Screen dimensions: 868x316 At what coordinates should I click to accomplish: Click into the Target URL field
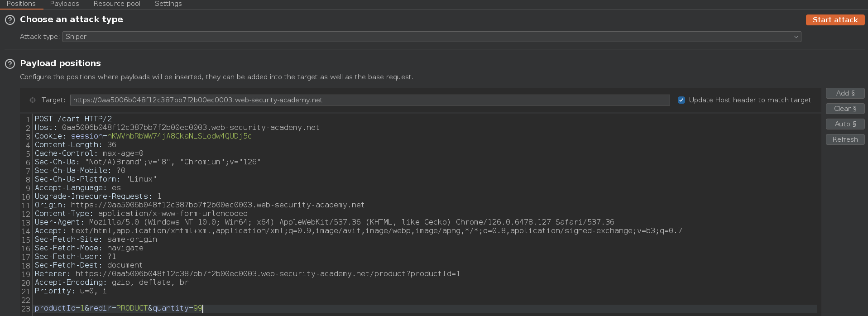(x=370, y=100)
